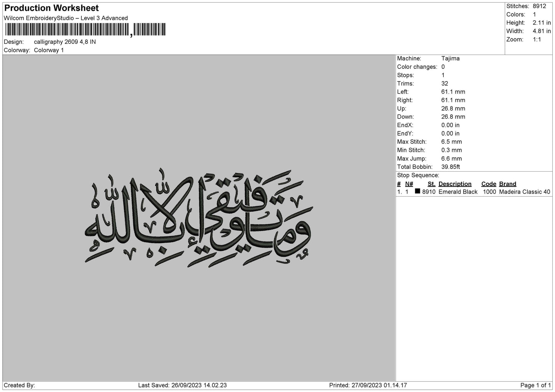Click the N# column header

click(x=409, y=184)
